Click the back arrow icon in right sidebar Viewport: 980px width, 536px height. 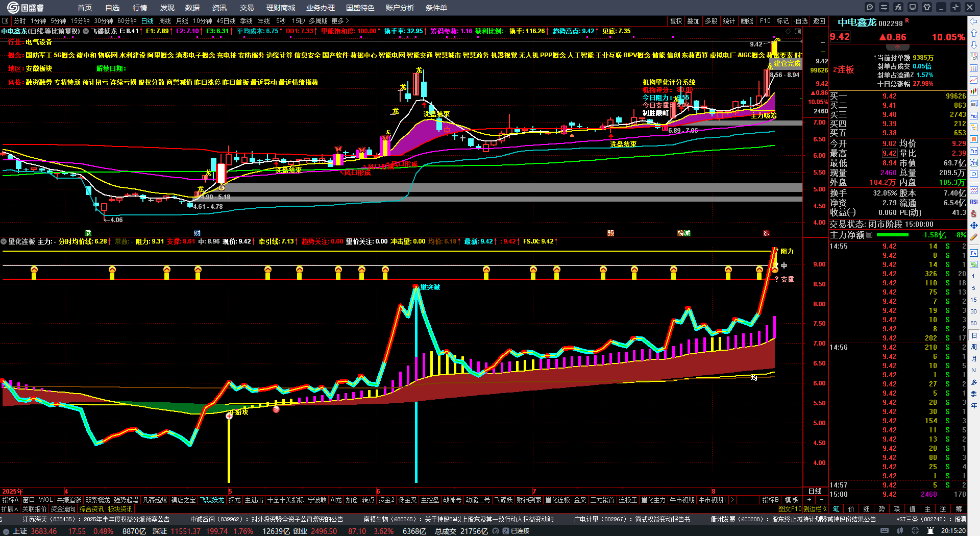974,21
